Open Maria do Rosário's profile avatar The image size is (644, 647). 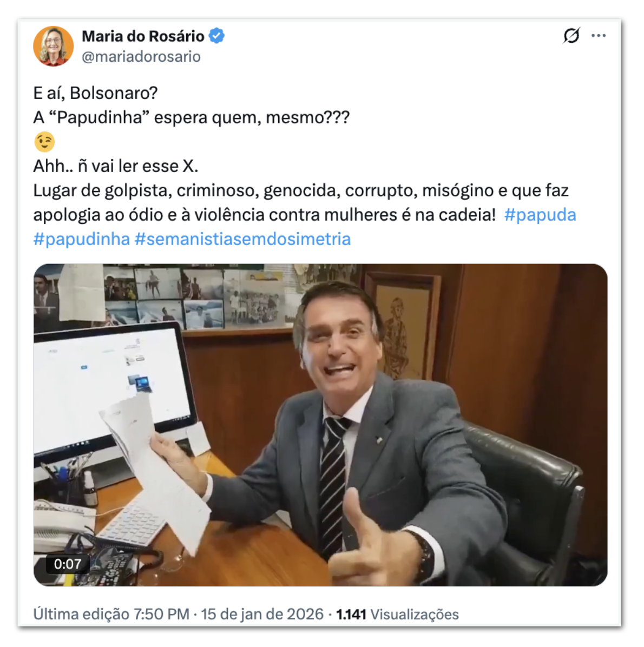click(53, 46)
